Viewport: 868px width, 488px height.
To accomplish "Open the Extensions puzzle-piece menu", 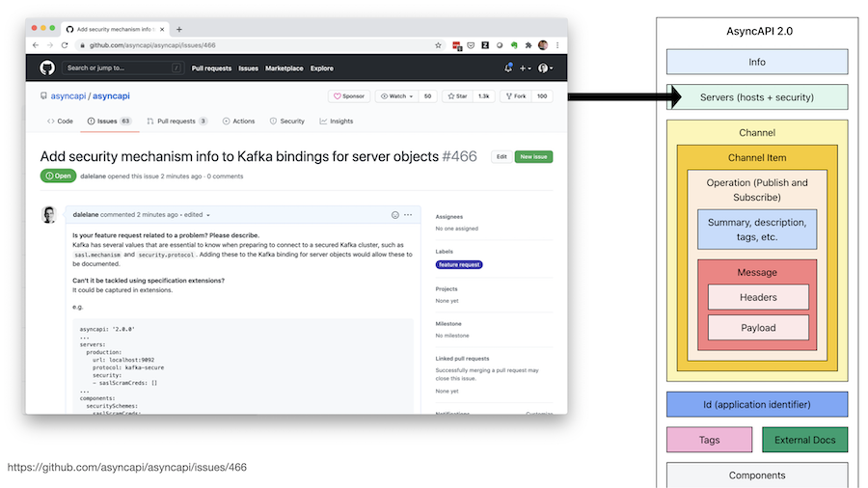I will click(x=529, y=45).
